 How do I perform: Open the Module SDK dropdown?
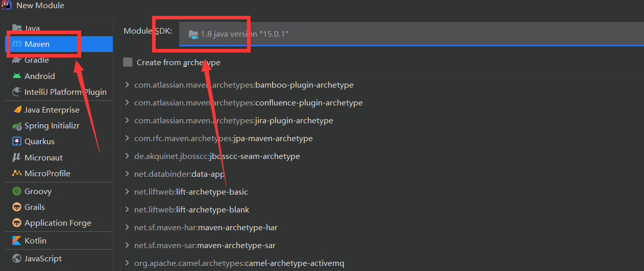pos(411,34)
